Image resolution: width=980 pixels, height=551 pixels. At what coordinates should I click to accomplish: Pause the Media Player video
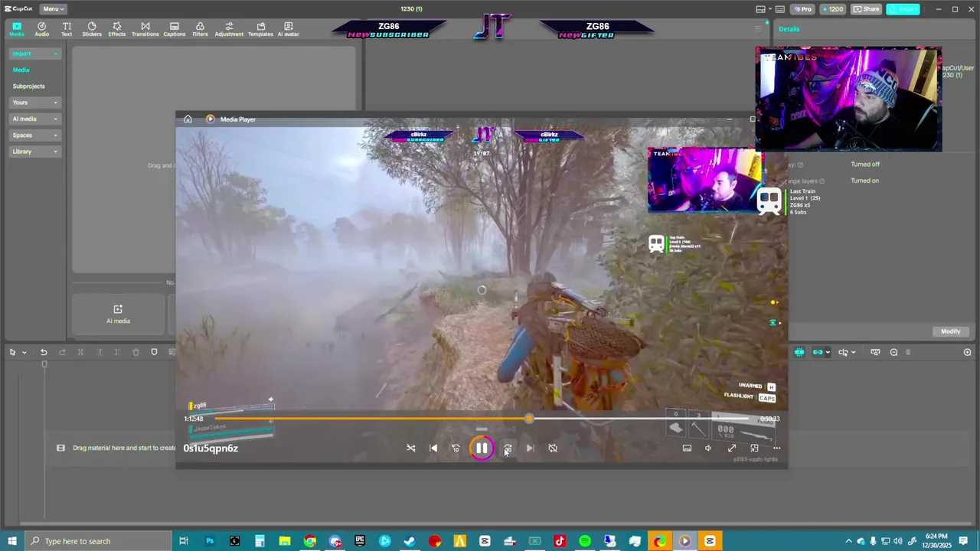(x=482, y=448)
